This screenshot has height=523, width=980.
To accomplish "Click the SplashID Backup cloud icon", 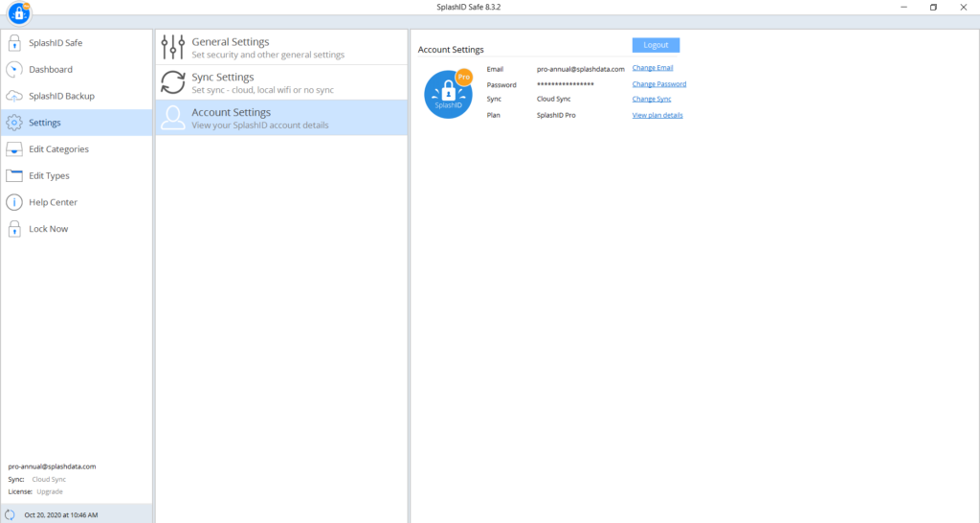I will point(14,96).
